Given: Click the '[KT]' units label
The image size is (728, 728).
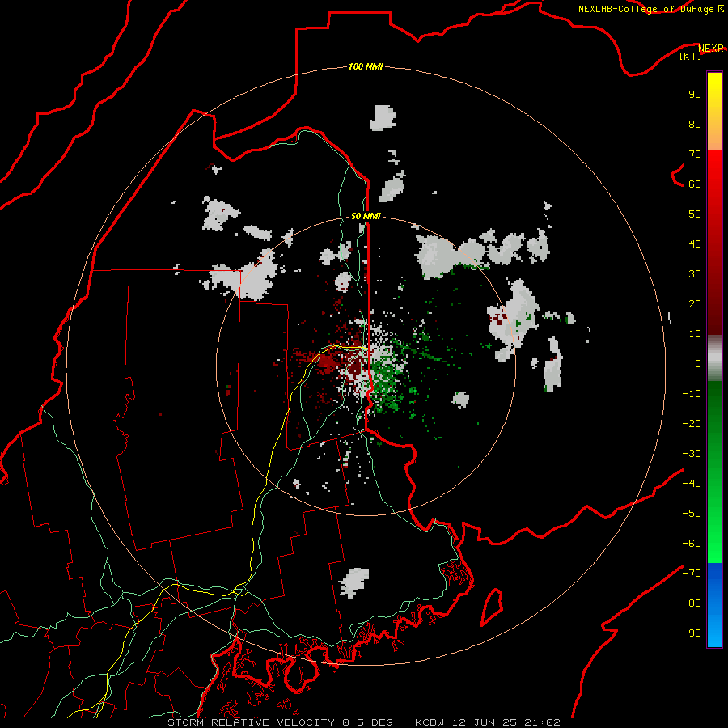Looking at the screenshot, I should pos(691,56).
